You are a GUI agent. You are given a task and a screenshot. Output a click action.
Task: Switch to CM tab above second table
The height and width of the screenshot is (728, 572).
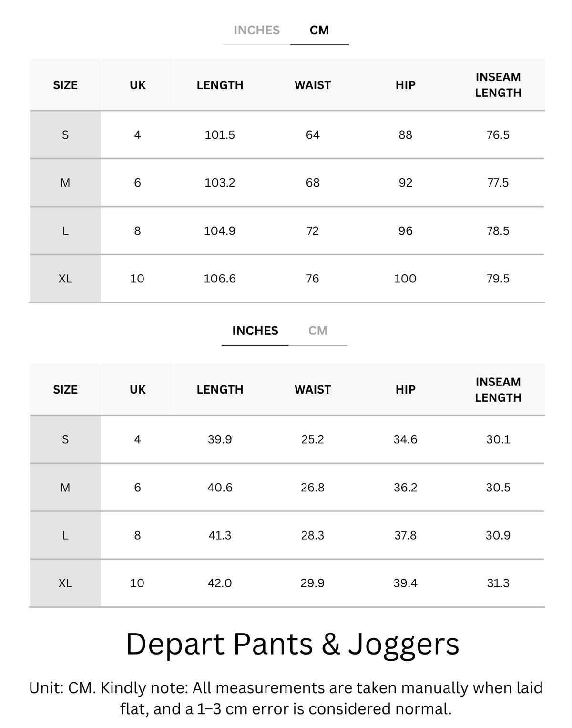pos(318,331)
